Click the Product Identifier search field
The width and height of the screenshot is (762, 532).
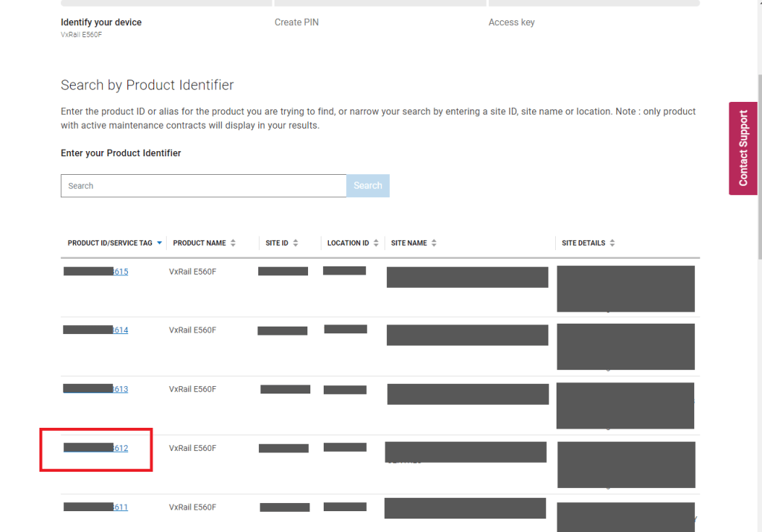(x=203, y=186)
